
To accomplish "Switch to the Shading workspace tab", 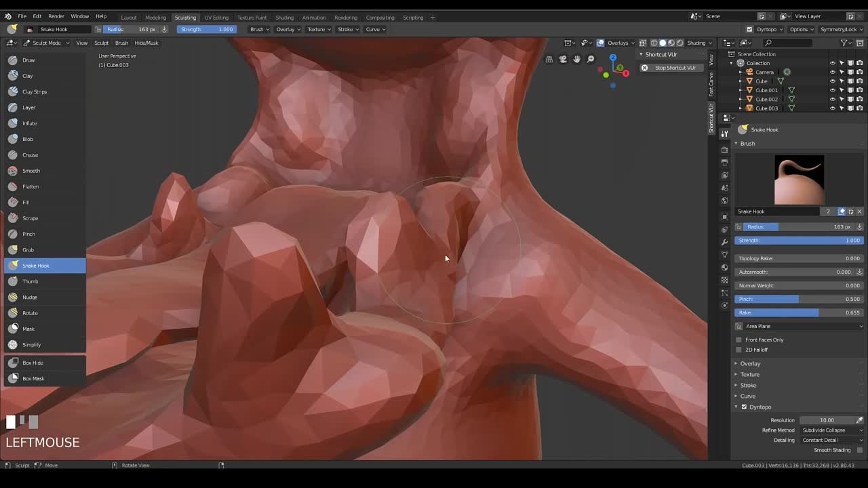I will (284, 17).
